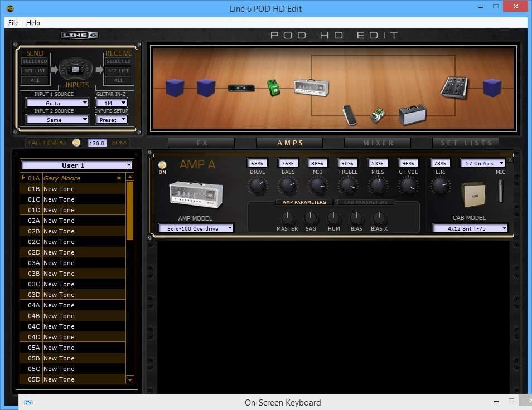Screen dimensions: 532x410
Task: Switch to the CAB PARAMETERS view
Action: pyautogui.click(x=365, y=202)
